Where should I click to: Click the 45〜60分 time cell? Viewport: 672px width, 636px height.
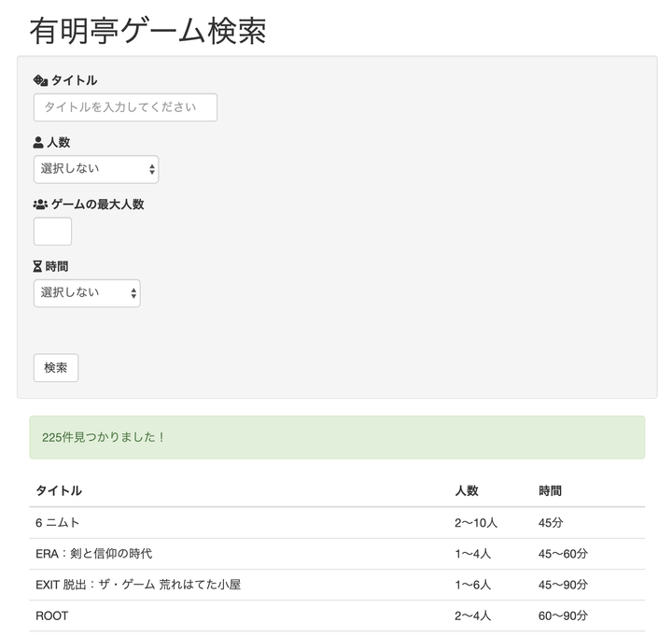563,554
